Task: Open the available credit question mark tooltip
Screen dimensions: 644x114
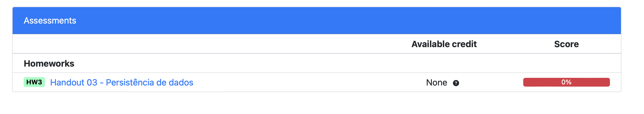Action: pos(456,83)
